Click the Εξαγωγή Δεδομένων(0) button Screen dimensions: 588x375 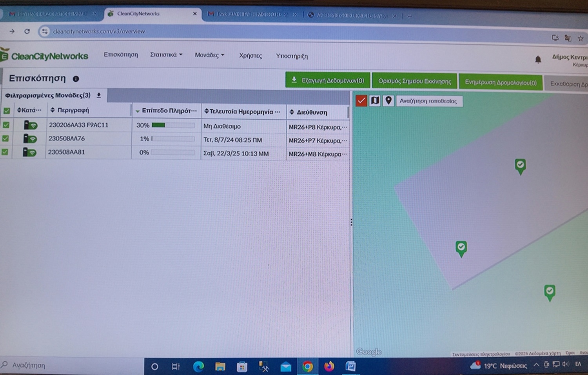coord(328,80)
